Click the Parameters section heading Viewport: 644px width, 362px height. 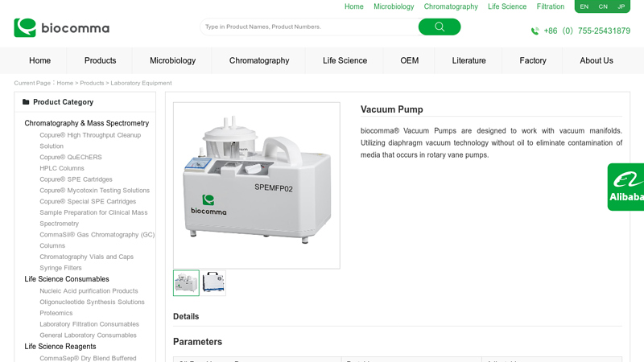click(x=197, y=342)
